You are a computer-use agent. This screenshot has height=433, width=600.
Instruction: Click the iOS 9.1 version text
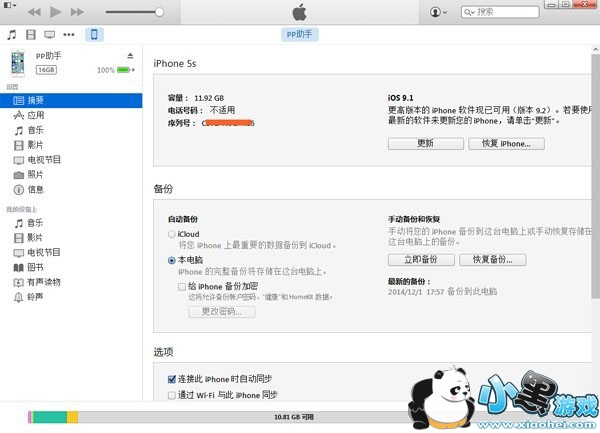(x=400, y=98)
